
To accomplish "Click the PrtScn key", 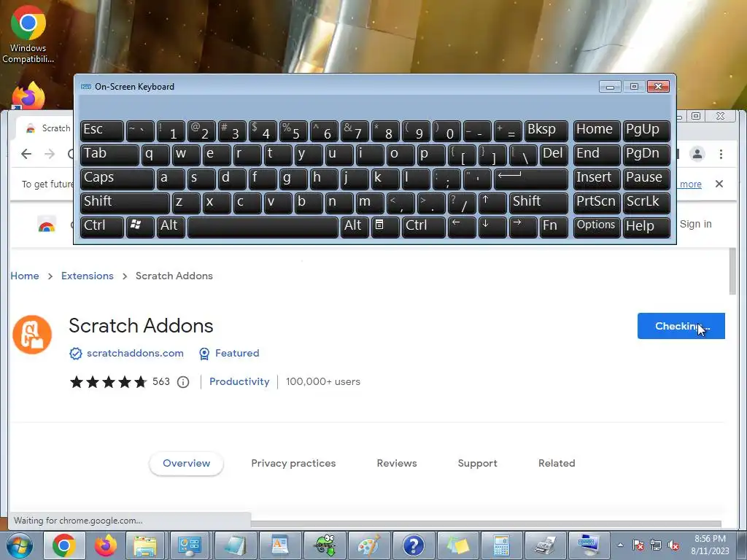I will point(597,203).
